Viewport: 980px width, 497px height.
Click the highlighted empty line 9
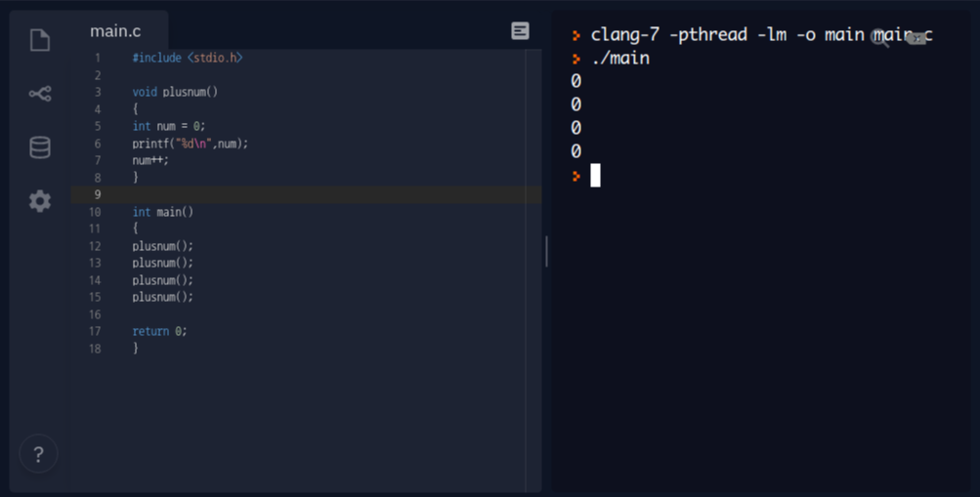click(x=306, y=195)
